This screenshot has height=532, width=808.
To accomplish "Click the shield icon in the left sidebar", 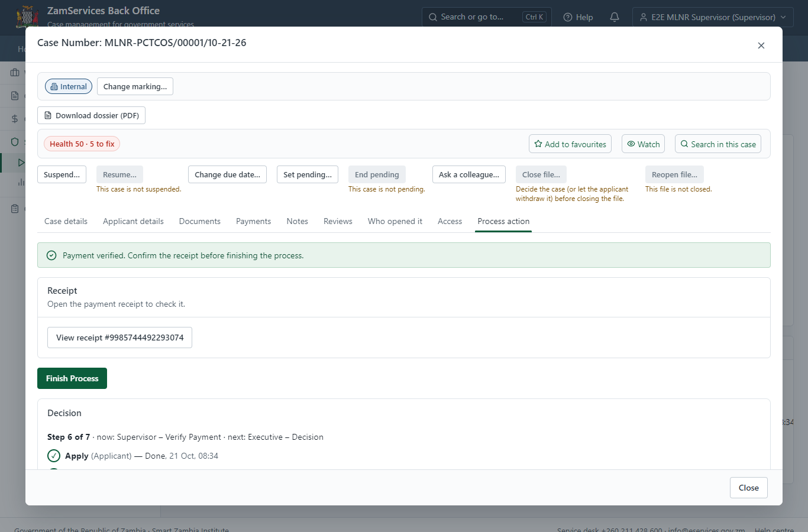I will coord(15,142).
